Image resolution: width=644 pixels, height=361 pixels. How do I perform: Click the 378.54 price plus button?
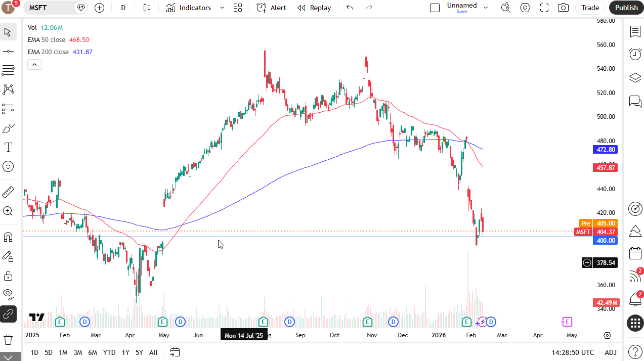[x=587, y=262]
